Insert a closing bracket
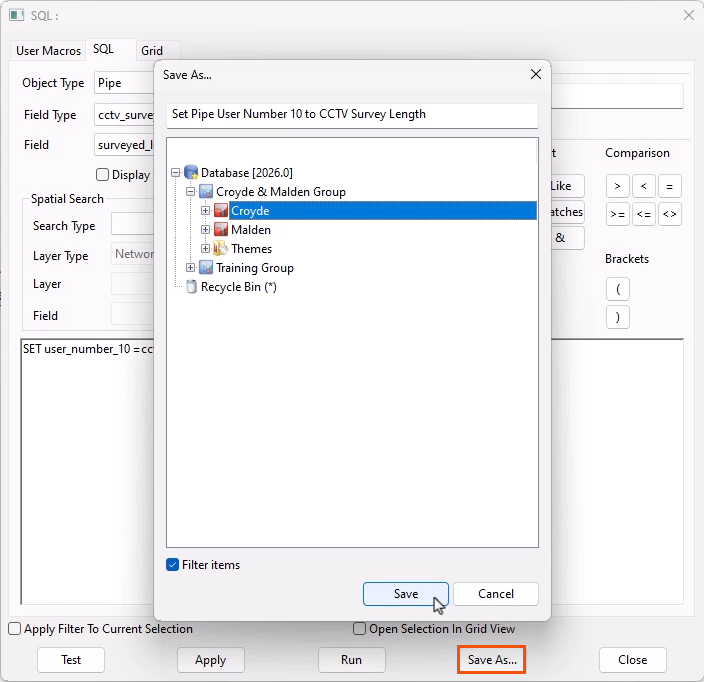The height and width of the screenshot is (682, 704). pos(618,317)
